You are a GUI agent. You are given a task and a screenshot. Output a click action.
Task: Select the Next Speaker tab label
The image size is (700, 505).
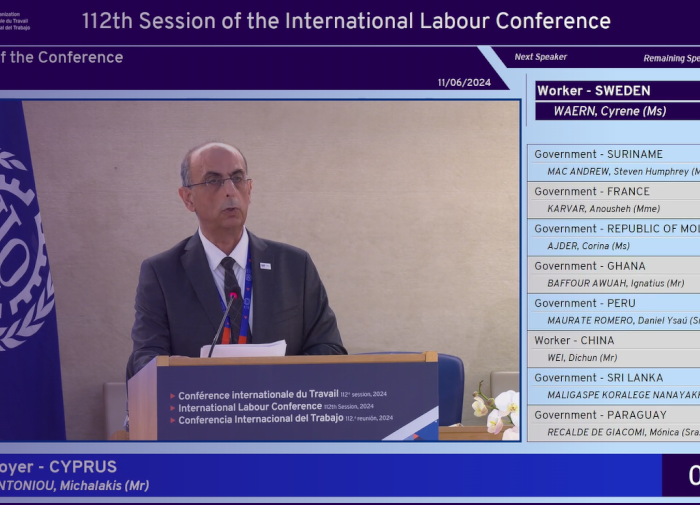click(x=540, y=57)
